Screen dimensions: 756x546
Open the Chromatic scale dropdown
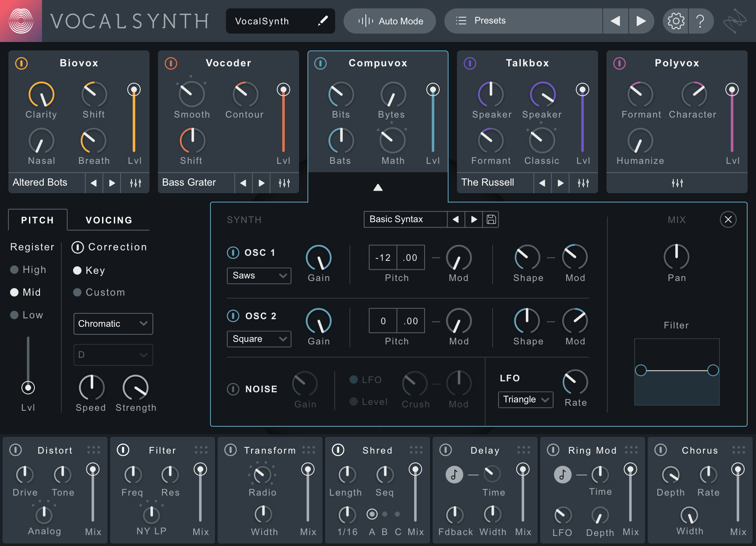[113, 324]
